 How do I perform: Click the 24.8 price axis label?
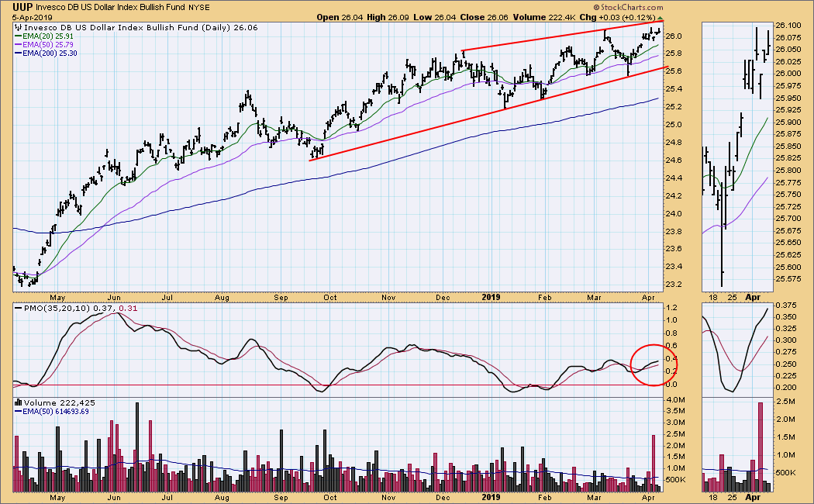coord(673,142)
